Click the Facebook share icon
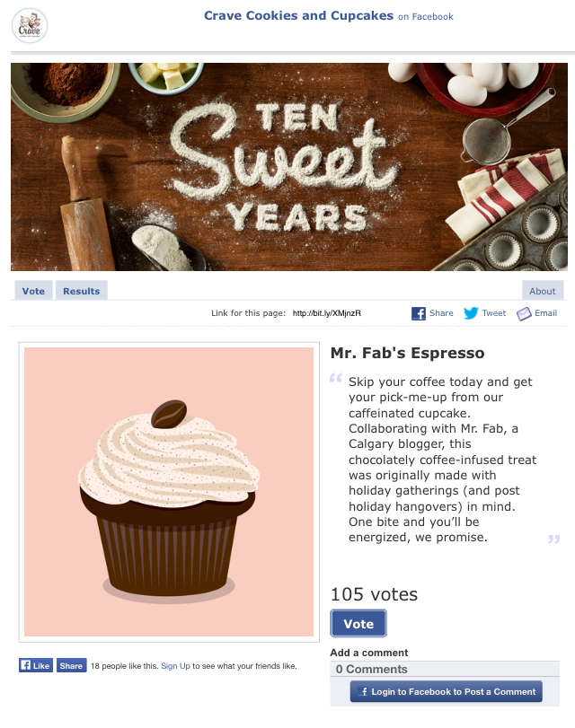Viewport: 575px width, 728px height. (x=419, y=313)
